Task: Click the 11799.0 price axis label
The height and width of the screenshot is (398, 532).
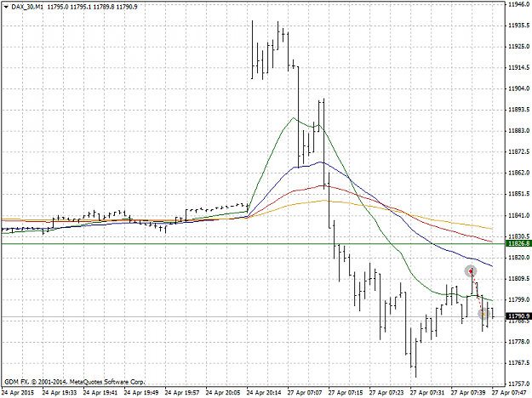Action: pyautogui.click(x=518, y=299)
